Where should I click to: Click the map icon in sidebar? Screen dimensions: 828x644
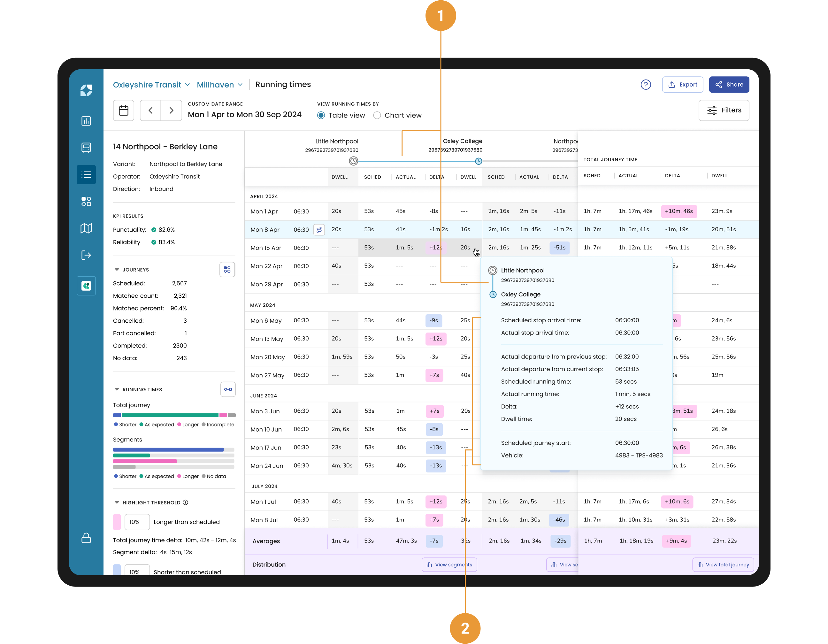click(x=86, y=228)
